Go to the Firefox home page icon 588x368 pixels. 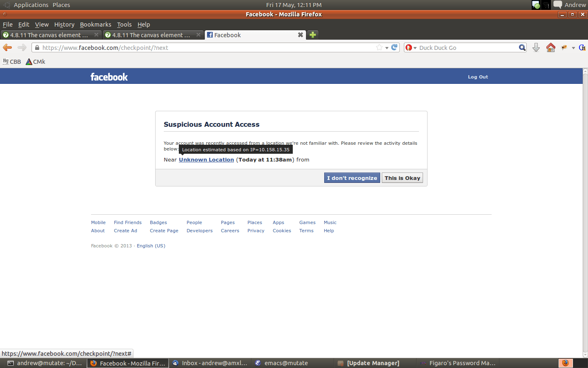coord(551,47)
